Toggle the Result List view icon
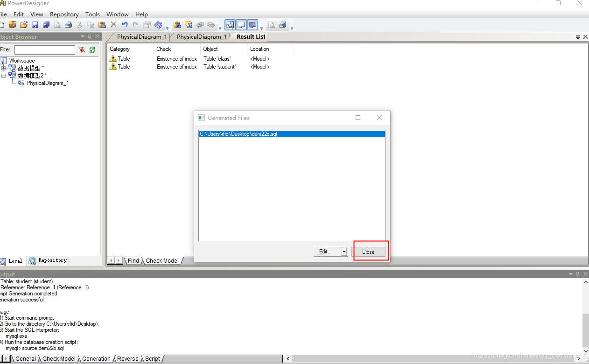 click(x=252, y=25)
